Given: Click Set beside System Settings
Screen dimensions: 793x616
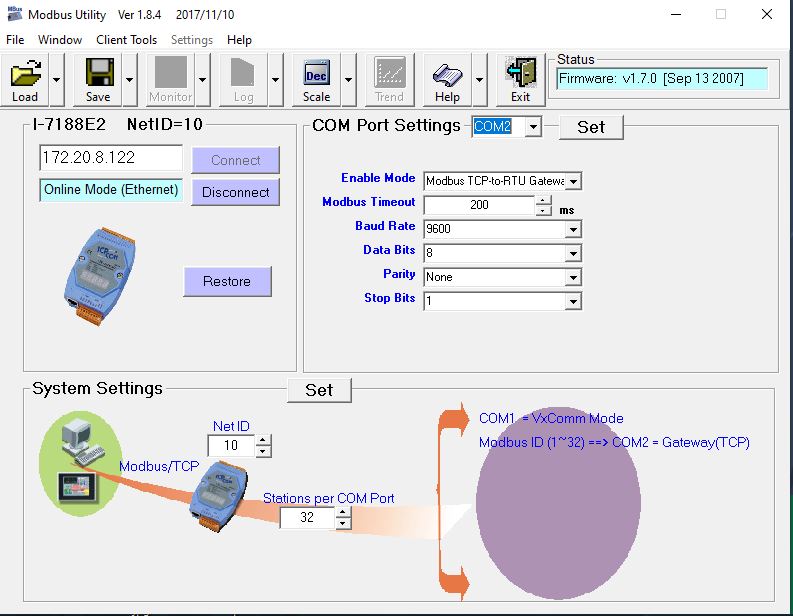Looking at the screenshot, I should coord(319,390).
